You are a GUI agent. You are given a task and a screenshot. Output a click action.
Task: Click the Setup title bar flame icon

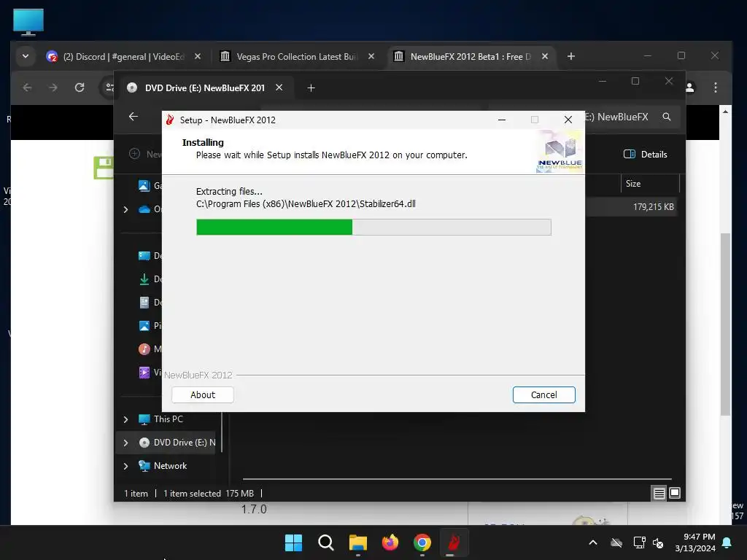169,120
